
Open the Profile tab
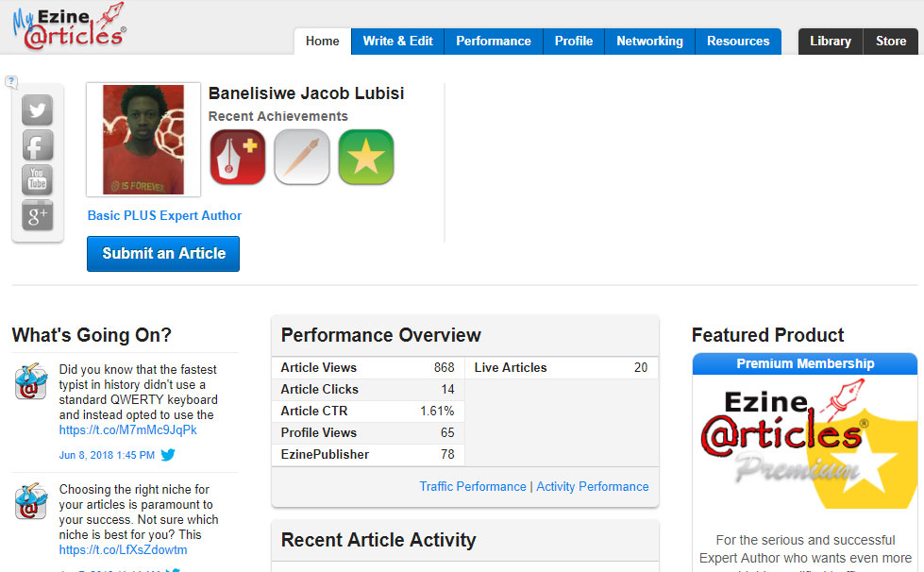574,42
